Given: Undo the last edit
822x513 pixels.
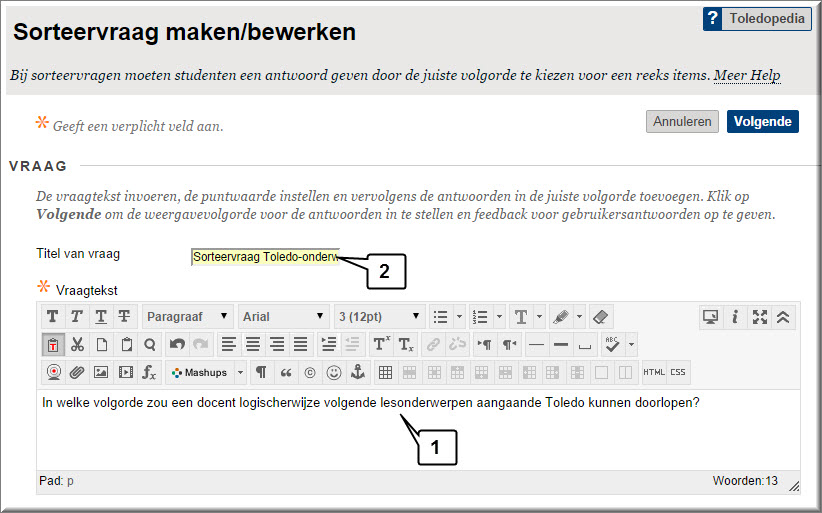Looking at the screenshot, I should point(177,345).
